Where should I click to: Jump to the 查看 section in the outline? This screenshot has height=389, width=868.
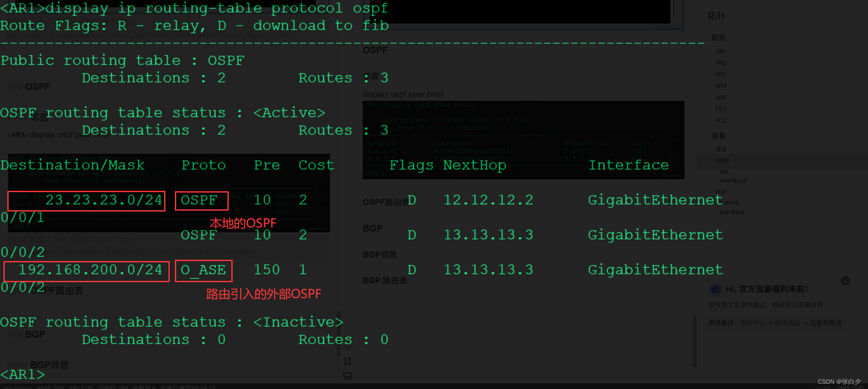pos(718,136)
